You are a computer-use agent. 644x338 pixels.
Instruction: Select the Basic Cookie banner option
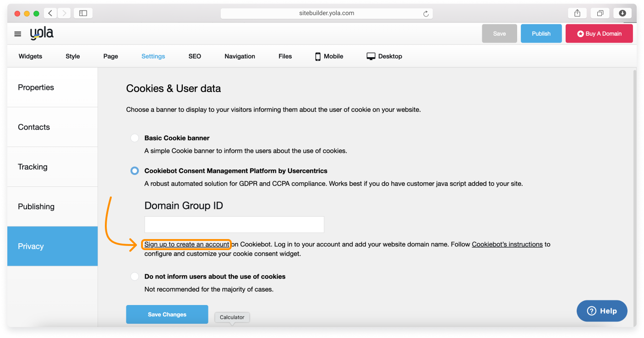click(134, 138)
